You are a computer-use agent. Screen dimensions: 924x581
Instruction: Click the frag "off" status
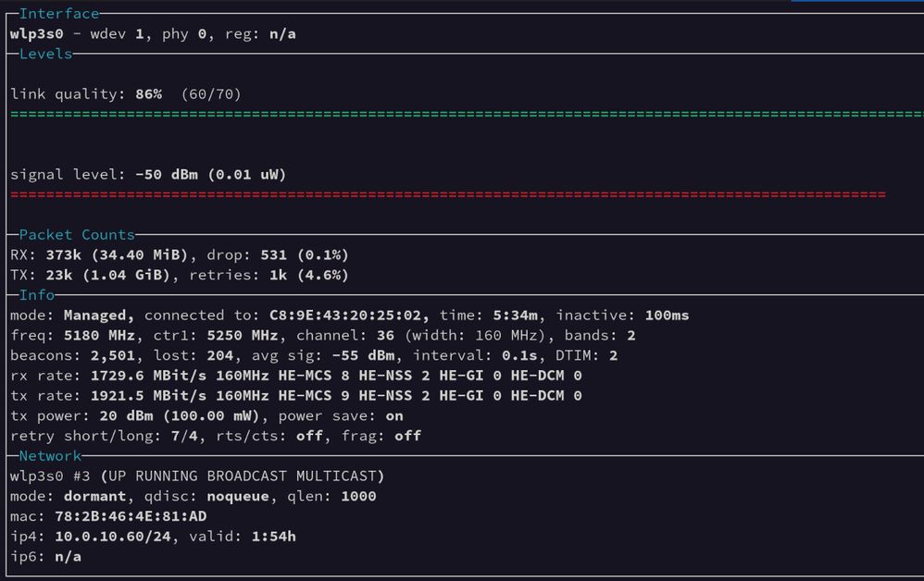[407, 436]
